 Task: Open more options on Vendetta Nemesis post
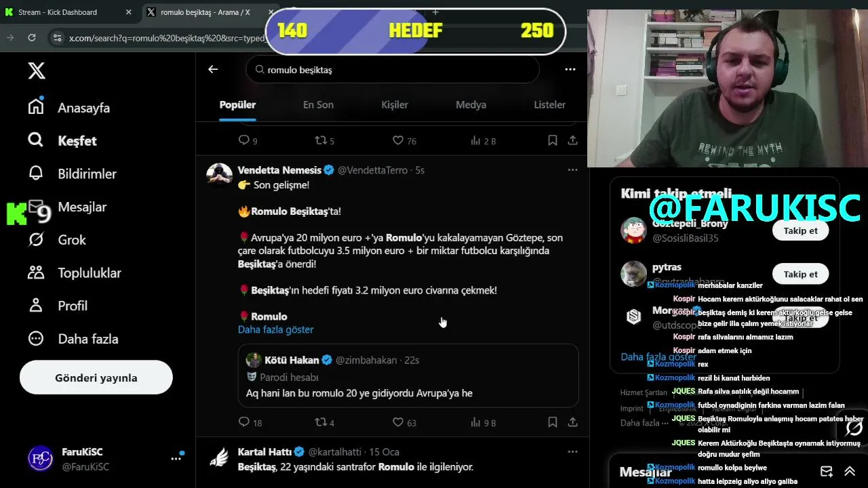572,170
